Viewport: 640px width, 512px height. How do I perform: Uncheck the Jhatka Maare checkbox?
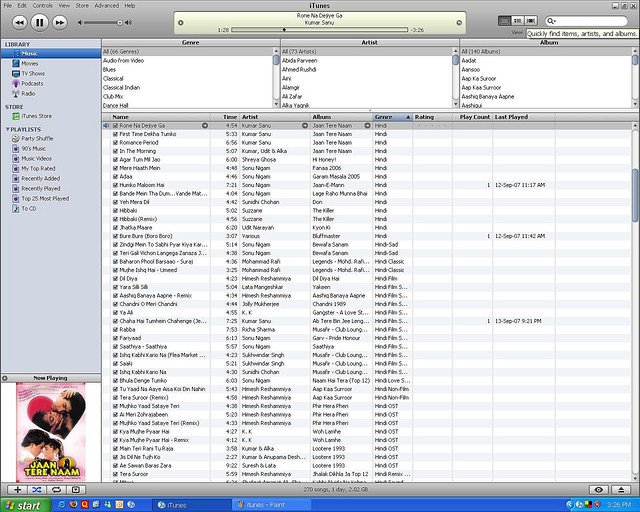(116, 227)
